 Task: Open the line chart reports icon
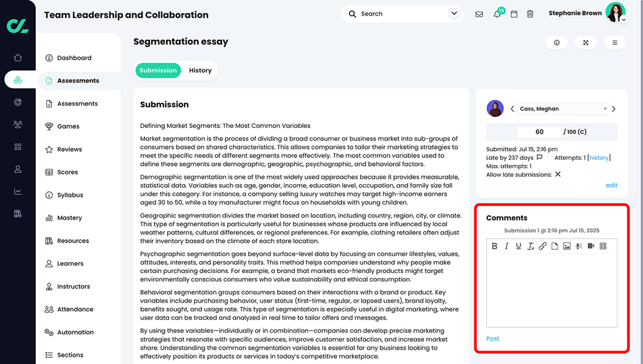pyautogui.click(x=18, y=191)
